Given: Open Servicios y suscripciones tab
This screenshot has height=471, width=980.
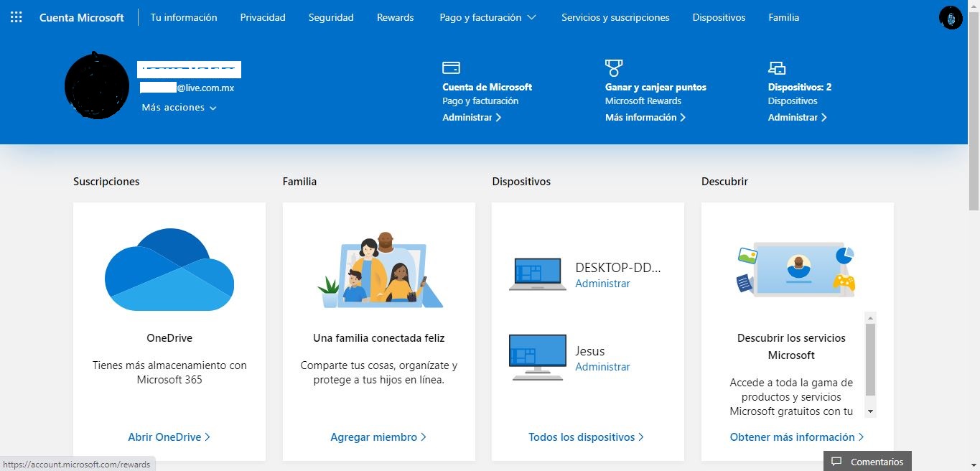Looking at the screenshot, I should tap(615, 17).
